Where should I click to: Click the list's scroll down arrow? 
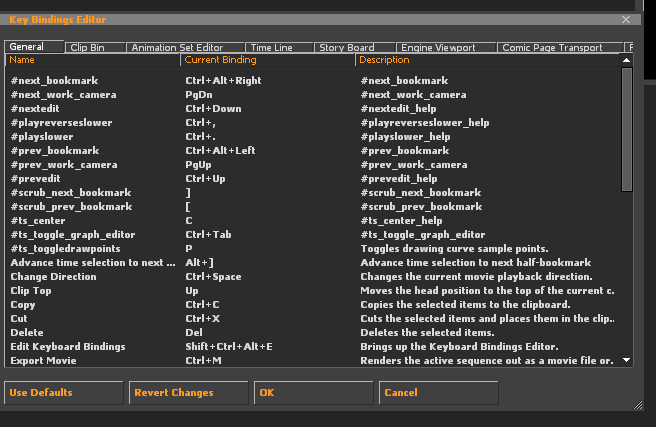(x=626, y=359)
